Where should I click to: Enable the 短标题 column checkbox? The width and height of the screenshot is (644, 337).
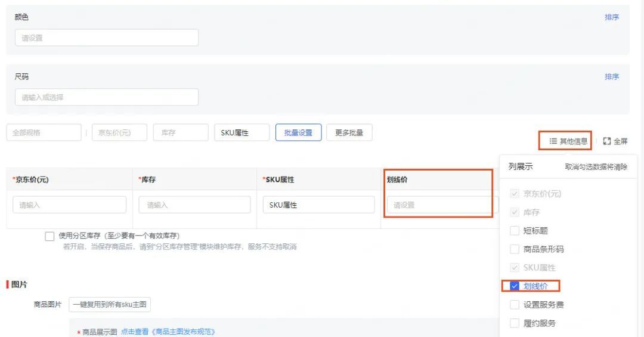click(x=515, y=231)
